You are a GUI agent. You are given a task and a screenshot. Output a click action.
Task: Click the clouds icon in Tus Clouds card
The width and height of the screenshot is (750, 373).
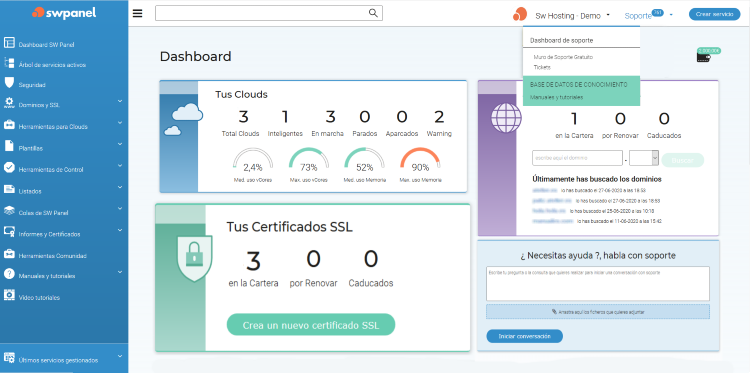pos(183,119)
